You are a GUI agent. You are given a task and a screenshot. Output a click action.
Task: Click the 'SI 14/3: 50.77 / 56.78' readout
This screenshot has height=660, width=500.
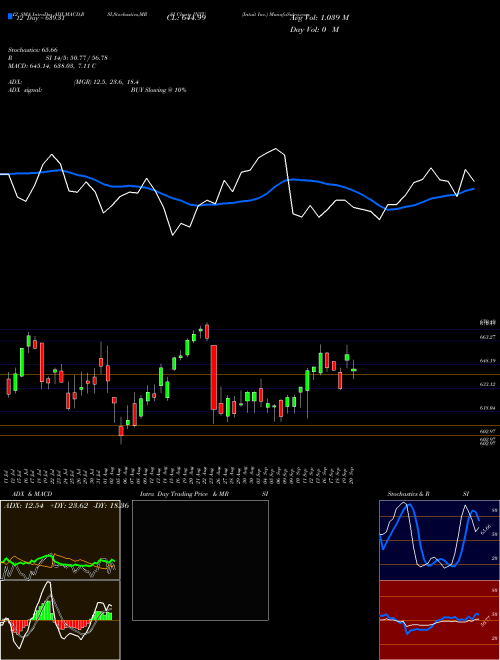(77, 58)
